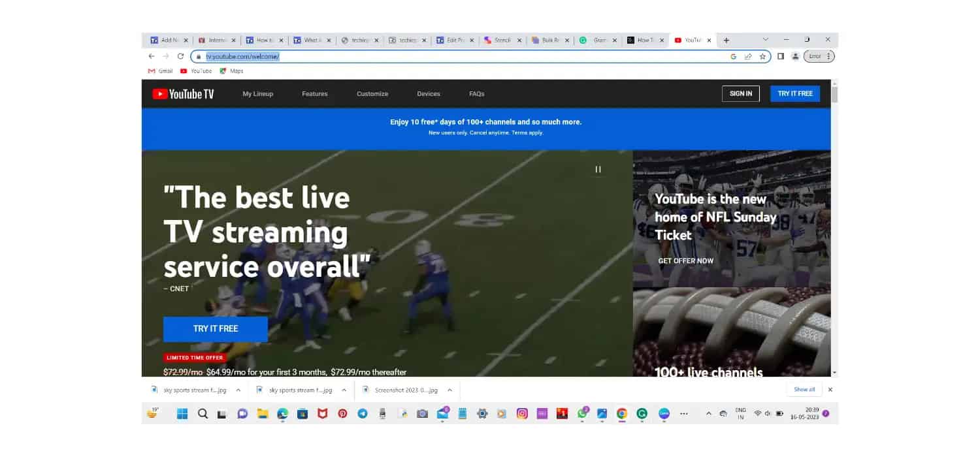
Task: Switch to the Stencil tab
Action: (502, 40)
